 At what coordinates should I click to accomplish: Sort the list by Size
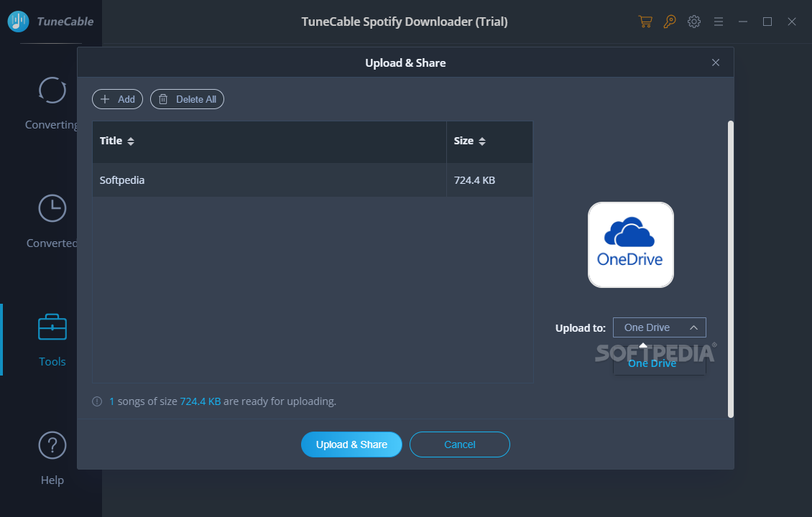[482, 141]
